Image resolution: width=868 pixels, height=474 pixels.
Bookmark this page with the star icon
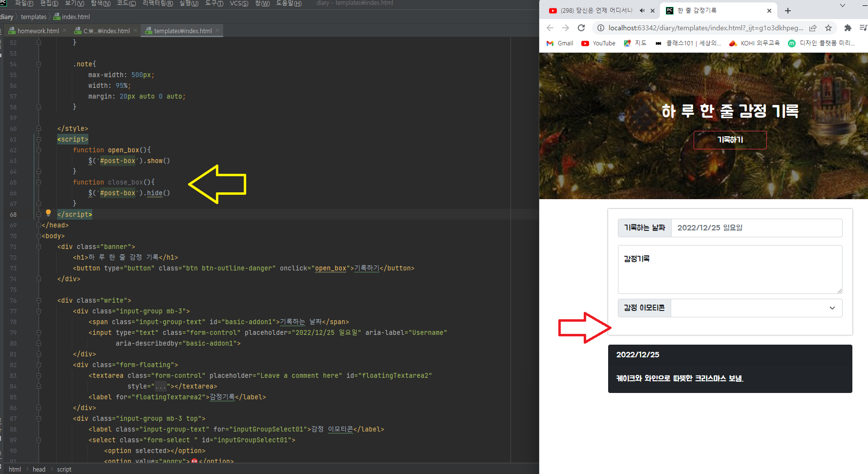click(828, 28)
